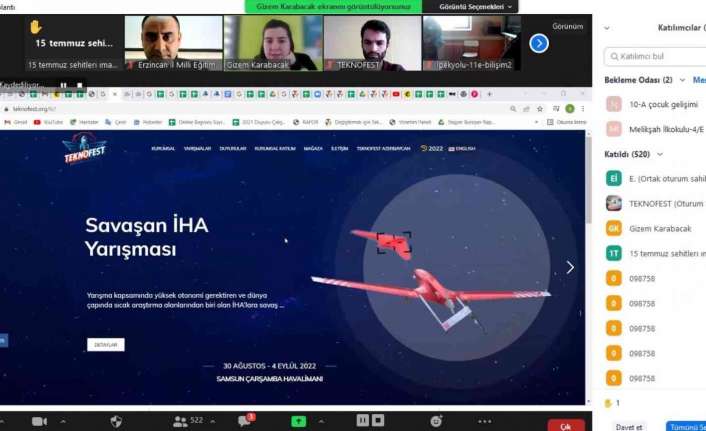Image resolution: width=706 pixels, height=431 pixels.
Task: Collapse participants panel using top chevron
Action: (x=606, y=28)
